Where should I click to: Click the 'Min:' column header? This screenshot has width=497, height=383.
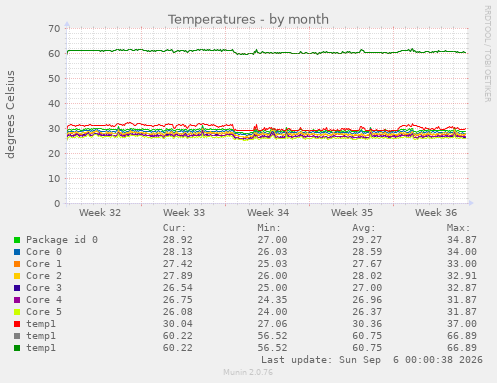[269, 228]
